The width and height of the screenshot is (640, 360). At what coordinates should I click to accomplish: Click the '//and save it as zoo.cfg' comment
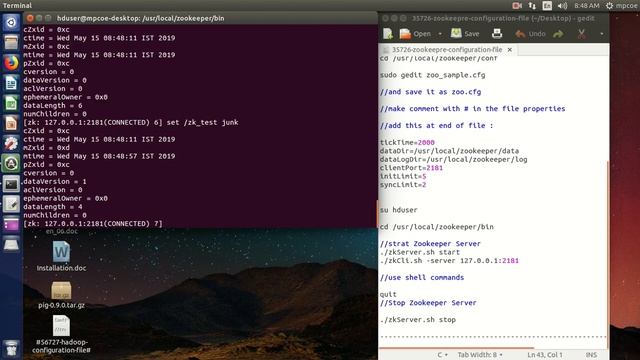pyautogui.click(x=430, y=92)
